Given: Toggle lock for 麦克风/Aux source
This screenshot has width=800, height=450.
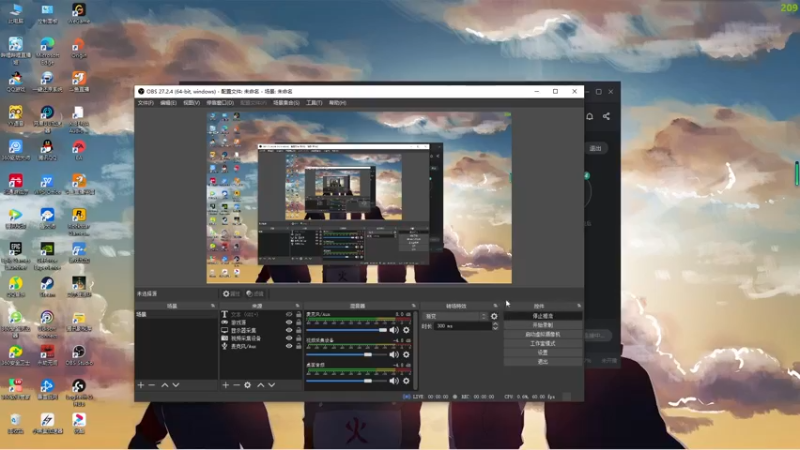Looking at the screenshot, I should pyautogui.click(x=298, y=346).
